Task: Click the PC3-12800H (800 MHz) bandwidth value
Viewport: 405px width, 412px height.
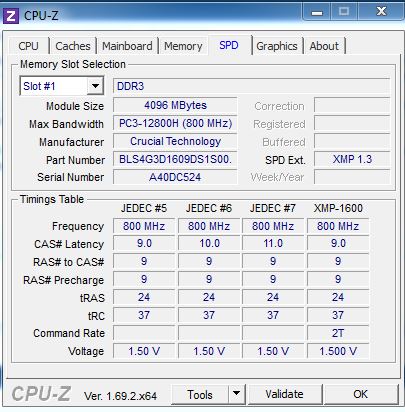Action: [x=175, y=123]
